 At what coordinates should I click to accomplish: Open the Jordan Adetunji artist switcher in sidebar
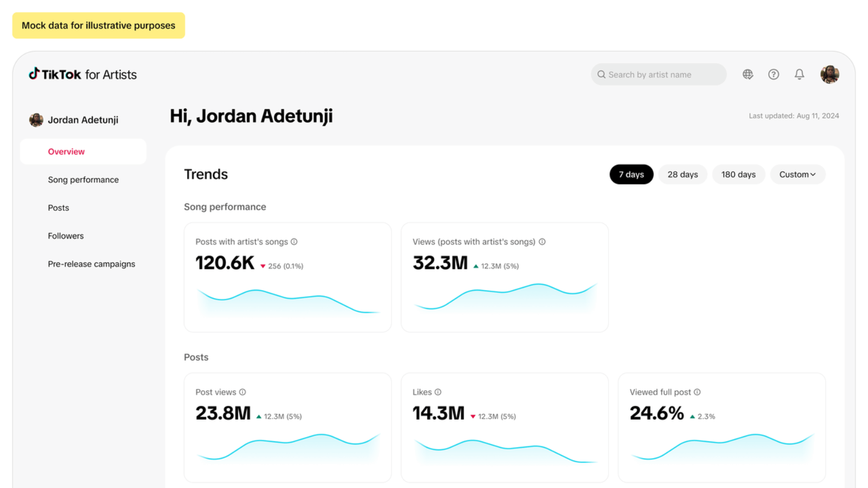74,120
